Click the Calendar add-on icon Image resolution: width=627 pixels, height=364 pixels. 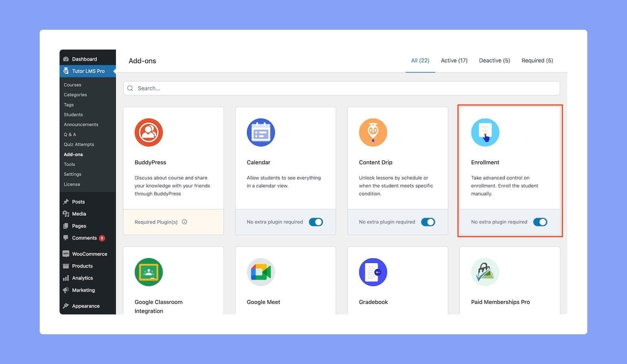coord(261,132)
